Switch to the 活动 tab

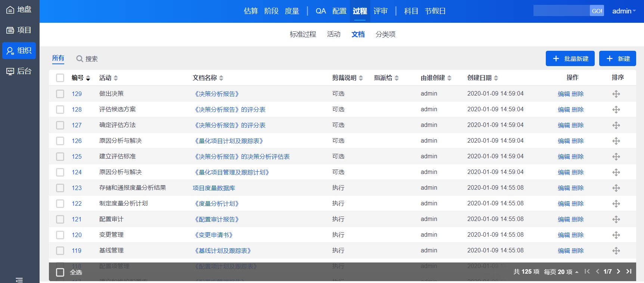(334, 34)
